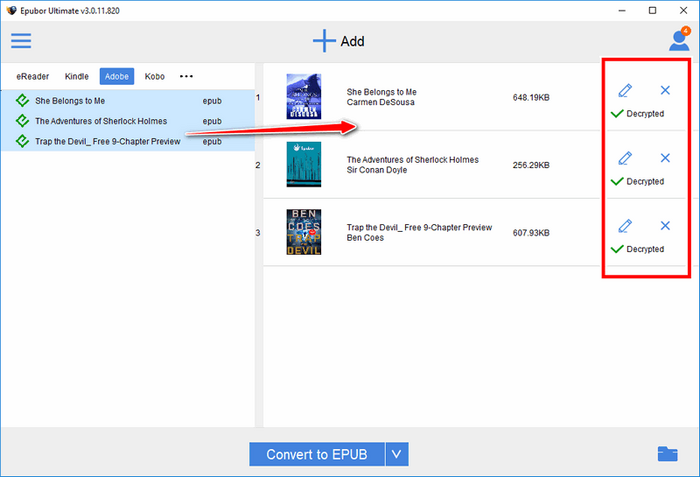Maximize the Epubor Ultimate window
700x477 pixels.
652,10
